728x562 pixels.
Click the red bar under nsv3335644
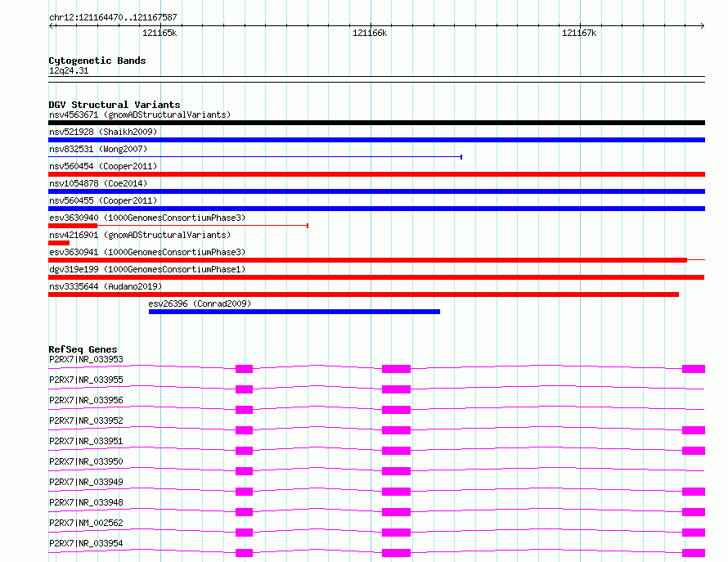coord(363,294)
